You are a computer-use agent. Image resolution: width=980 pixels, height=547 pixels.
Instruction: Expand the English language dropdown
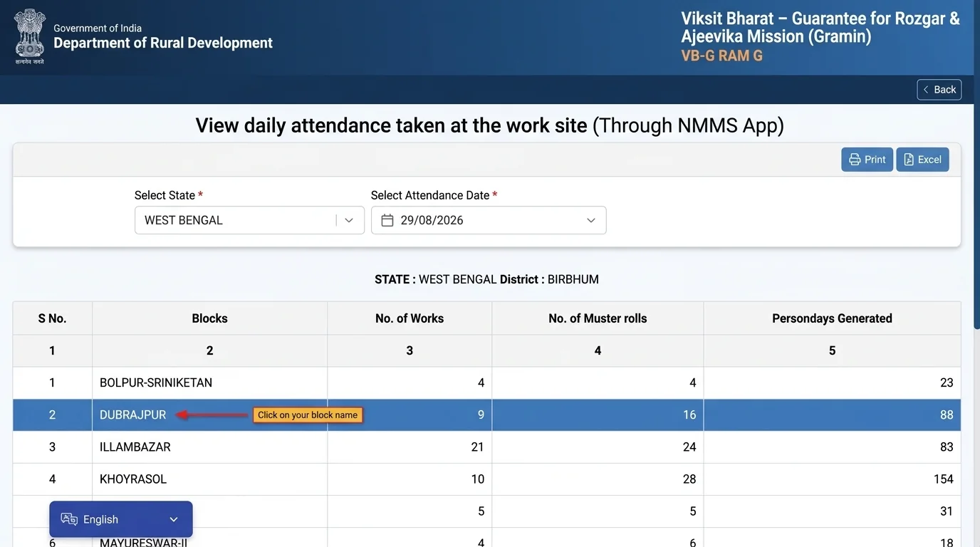point(121,519)
